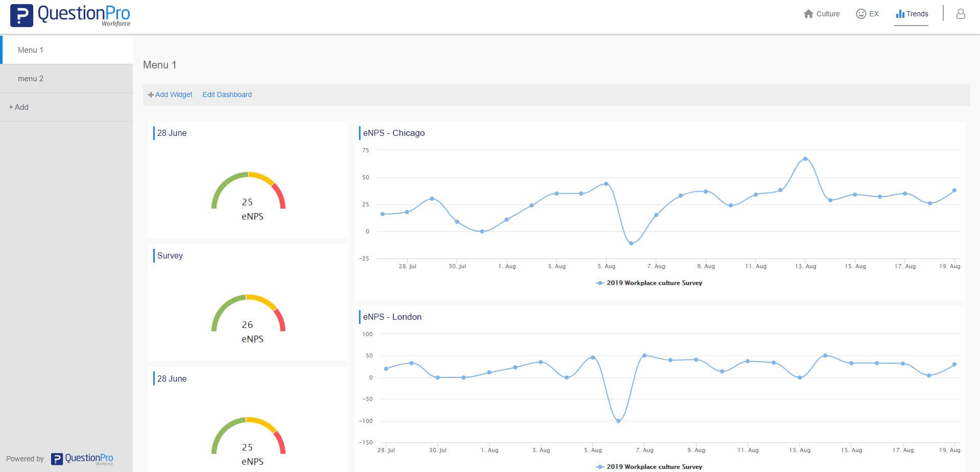Click the last data point on Chicago chart
Screen dimensions: 980x472
click(954, 191)
